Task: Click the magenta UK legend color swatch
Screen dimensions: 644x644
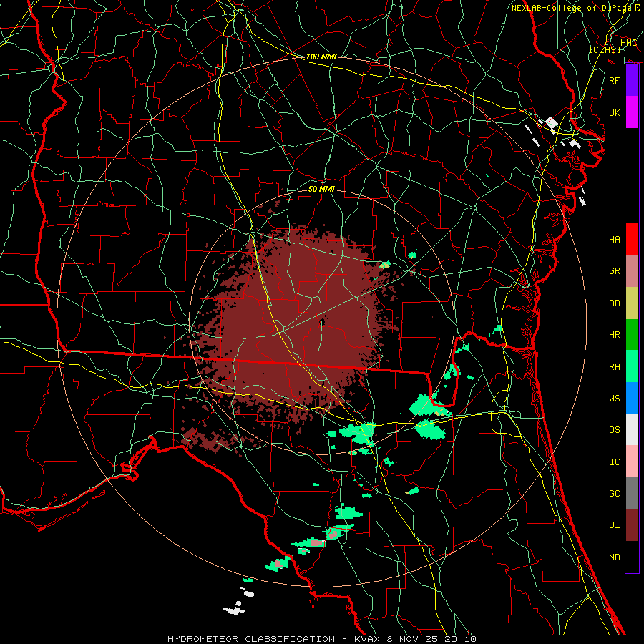Action: [x=632, y=112]
